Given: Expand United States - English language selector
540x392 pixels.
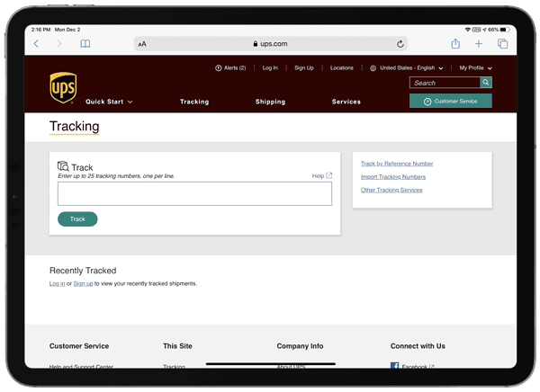Looking at the screenshot, I should click(407, 67).
